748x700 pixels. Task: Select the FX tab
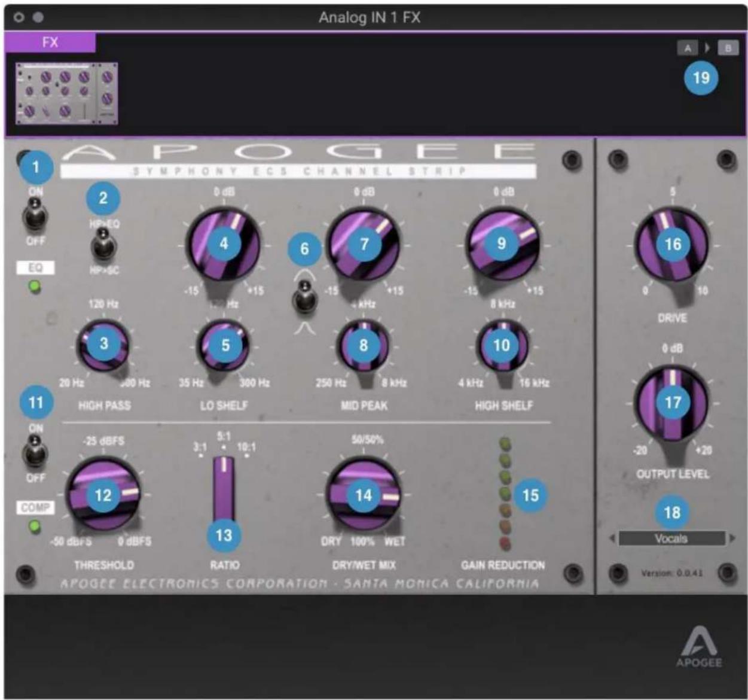pos(50,42)
